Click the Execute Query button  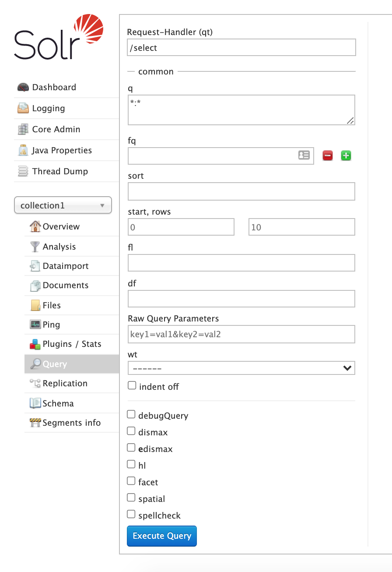tap(162, 536)
